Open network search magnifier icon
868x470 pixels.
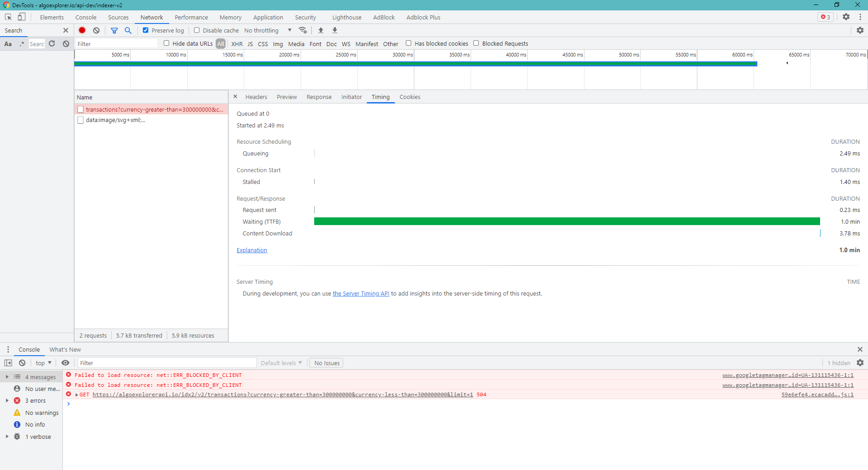tap(128, 30)
